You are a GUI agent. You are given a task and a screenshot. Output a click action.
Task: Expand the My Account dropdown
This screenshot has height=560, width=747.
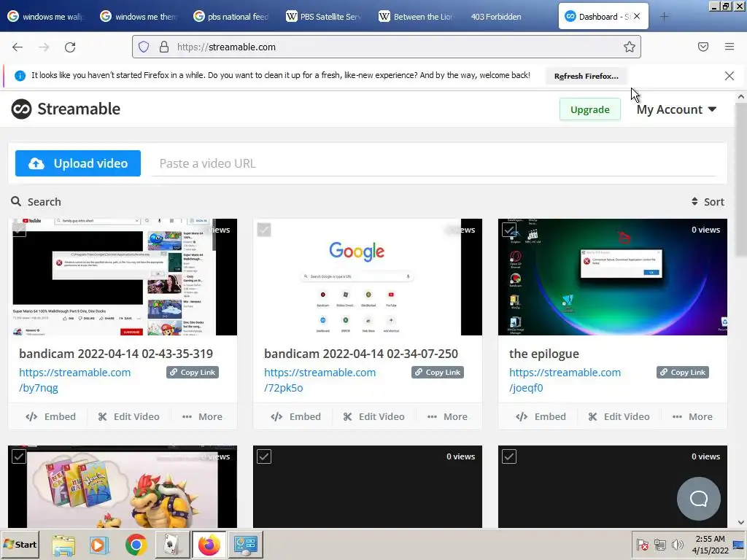click(x=676, y=109)
